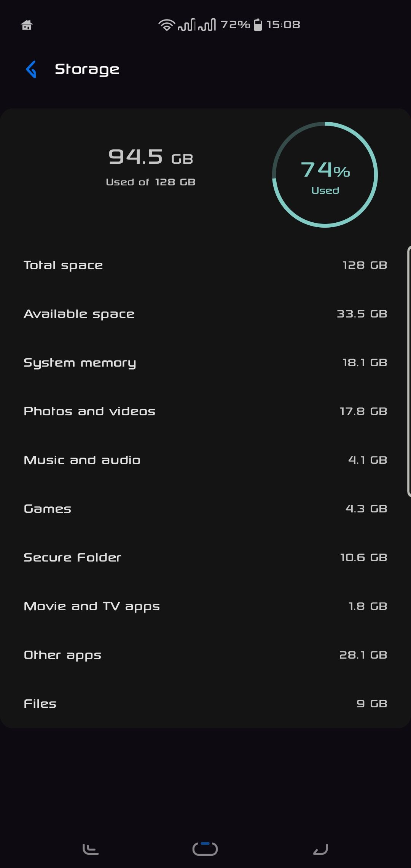Tap the mobile signal strength icon
The image size is (411, 868).
(x=197, y=25)
